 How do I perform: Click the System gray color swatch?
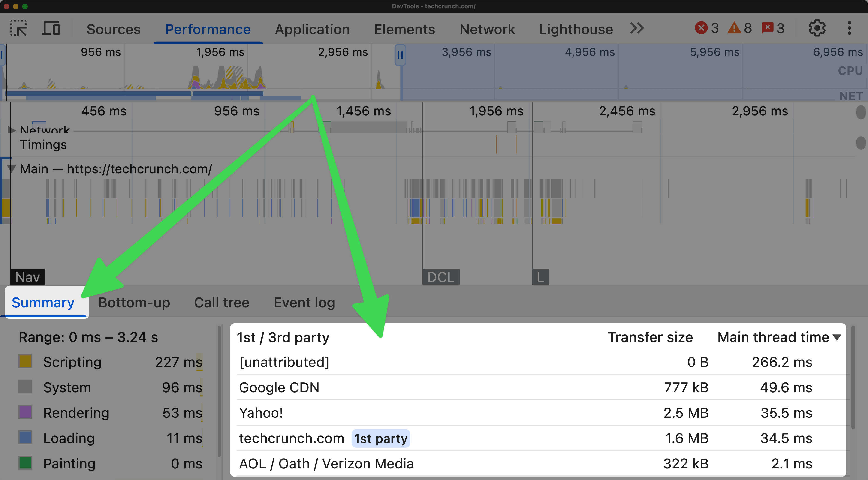pos(25,387)
